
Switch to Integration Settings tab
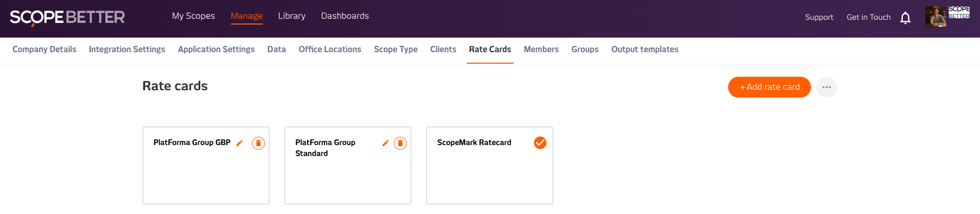(x=127, y=50)
